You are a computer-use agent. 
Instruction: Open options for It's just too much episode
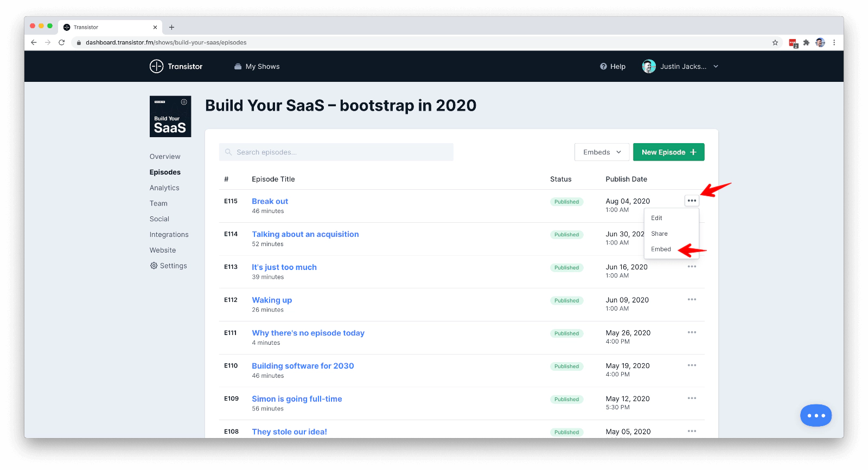[692, 267]
